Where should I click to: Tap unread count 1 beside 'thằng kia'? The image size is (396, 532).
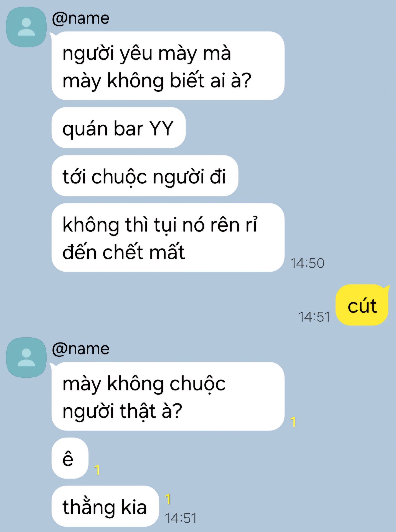168,499
